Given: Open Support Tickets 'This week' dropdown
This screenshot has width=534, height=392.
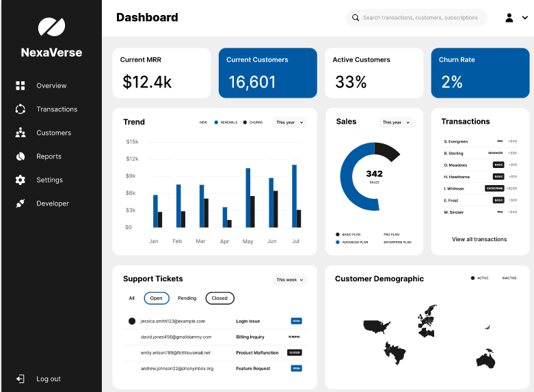Looking at the screenshot, I should coord(289,280).
